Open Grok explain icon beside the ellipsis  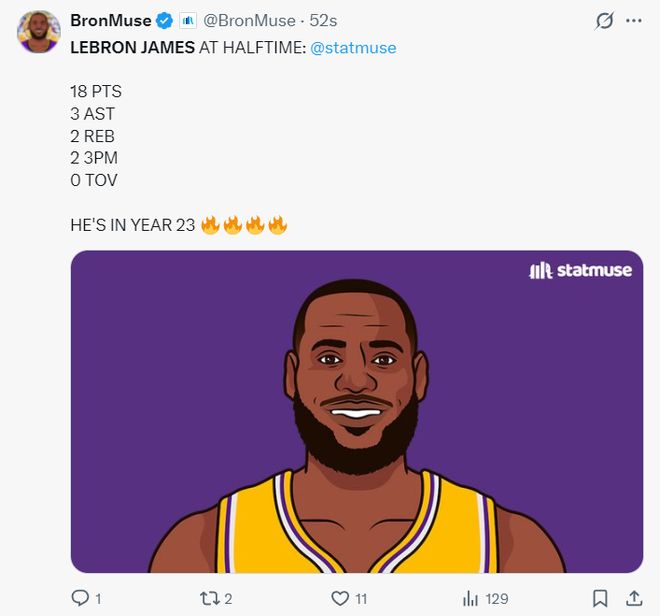tap(604, 21)
